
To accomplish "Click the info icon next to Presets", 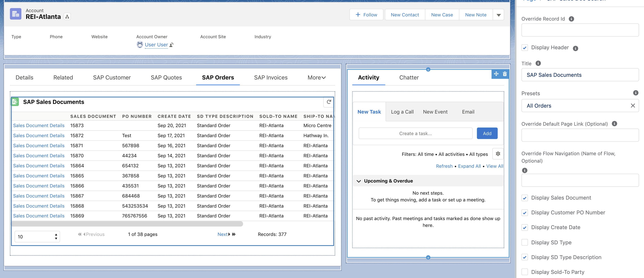I will coord(636,93).
